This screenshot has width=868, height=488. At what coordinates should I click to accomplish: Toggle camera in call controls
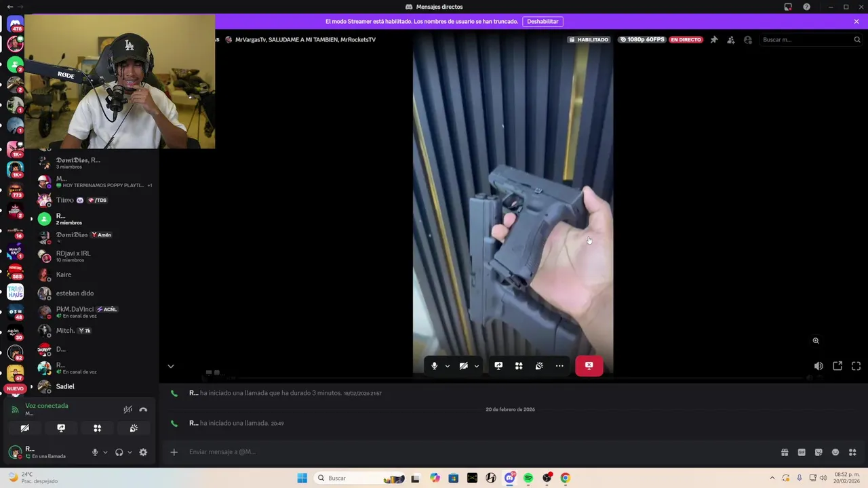pyautogui.click(x=464, y=366)
